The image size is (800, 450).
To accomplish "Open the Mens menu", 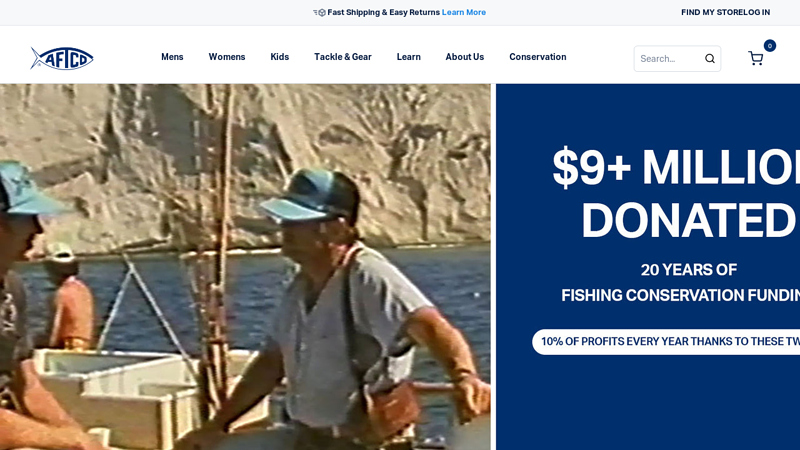I will click(x=172, y=57).
